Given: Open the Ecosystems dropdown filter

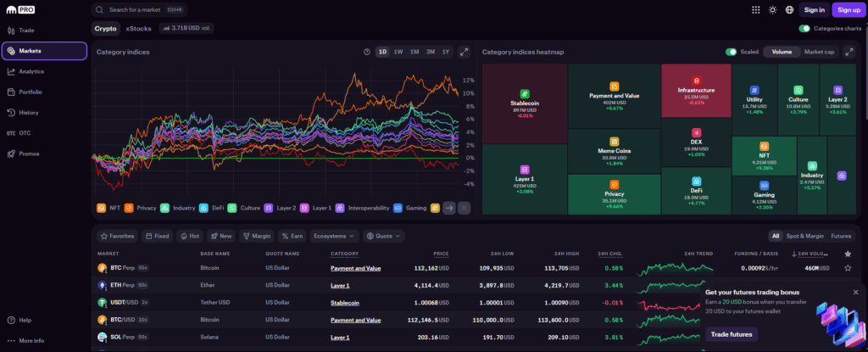Looking at the screenshot, I should click(335, 236).
